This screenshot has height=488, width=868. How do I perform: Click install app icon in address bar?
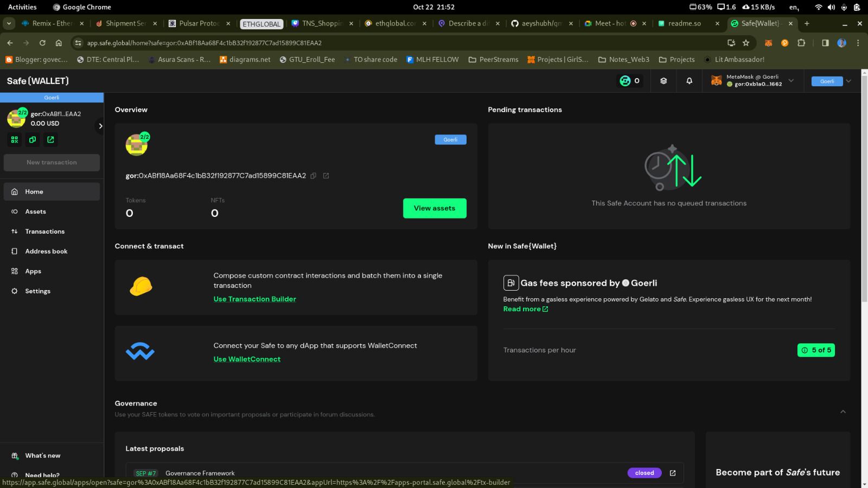tap(731, 43)
